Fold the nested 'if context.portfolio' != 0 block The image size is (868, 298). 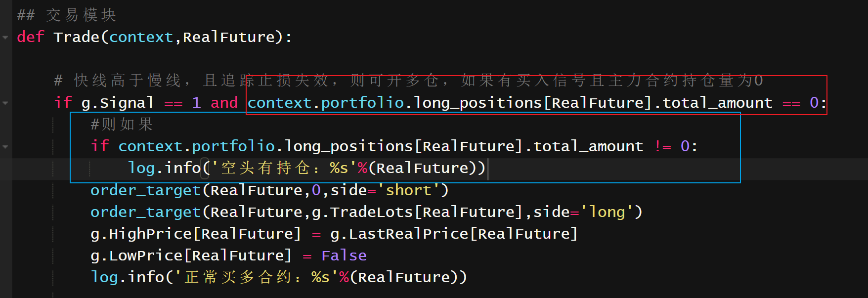(x=5, y=146)
